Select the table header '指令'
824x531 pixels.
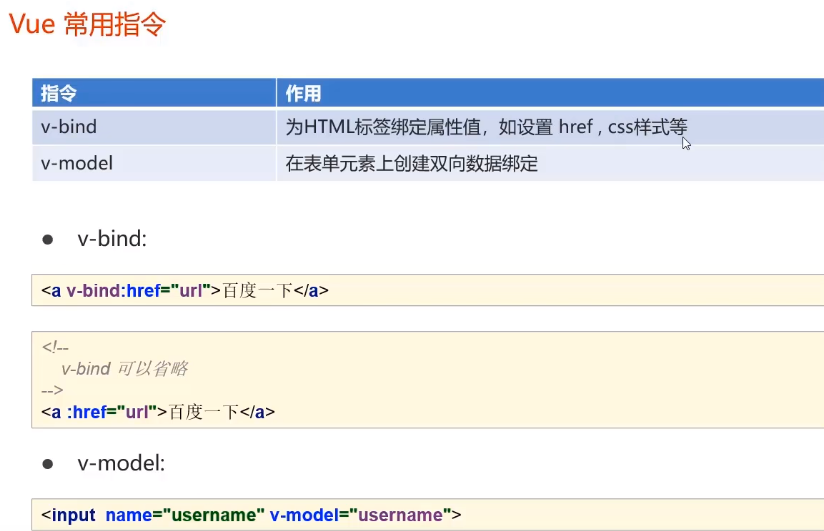pyautogui.click(x=59, y=94)
